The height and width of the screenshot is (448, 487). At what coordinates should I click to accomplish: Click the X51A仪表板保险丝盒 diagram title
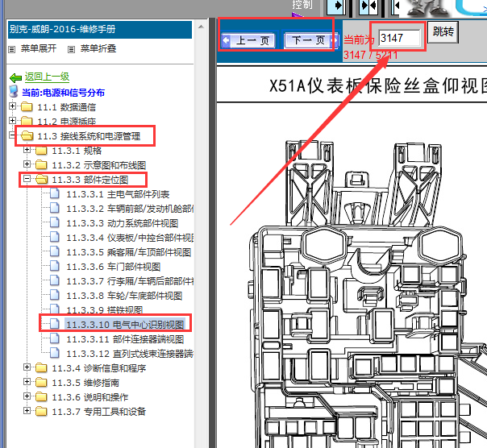(378, 85)
